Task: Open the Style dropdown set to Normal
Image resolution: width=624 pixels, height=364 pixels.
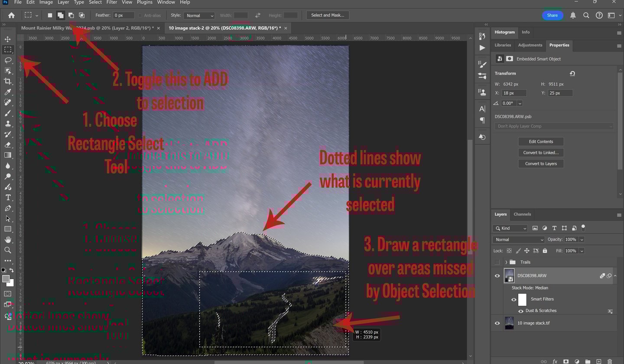Action: (199, 16)
